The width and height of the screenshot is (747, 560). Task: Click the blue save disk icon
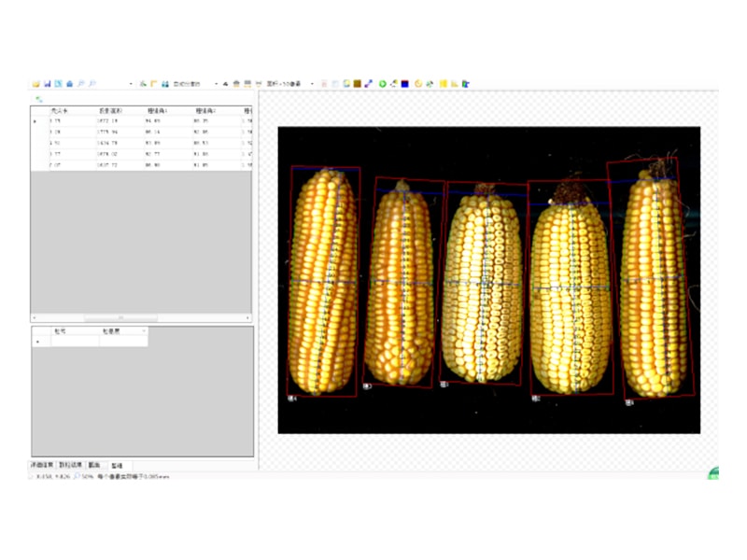pyautogui.click(x=47, y=84)
